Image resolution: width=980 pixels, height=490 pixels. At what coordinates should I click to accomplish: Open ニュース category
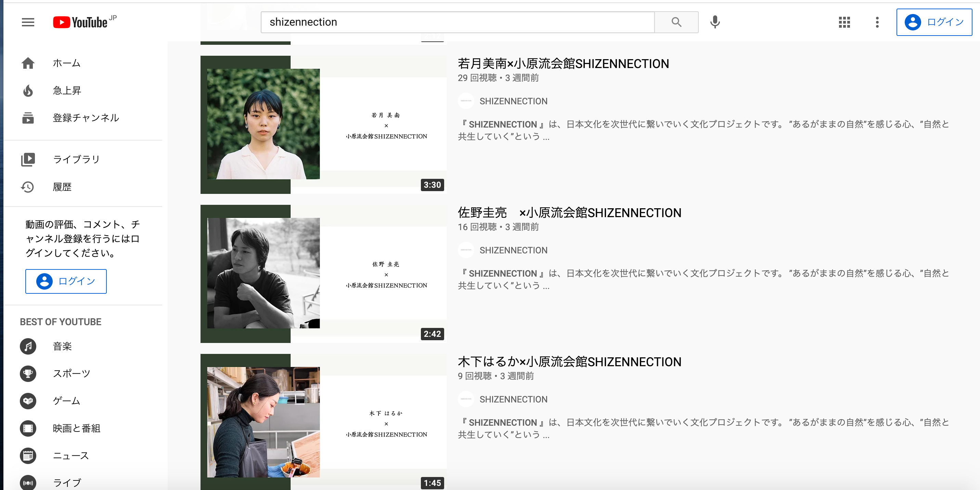click(x=82, y=456)
